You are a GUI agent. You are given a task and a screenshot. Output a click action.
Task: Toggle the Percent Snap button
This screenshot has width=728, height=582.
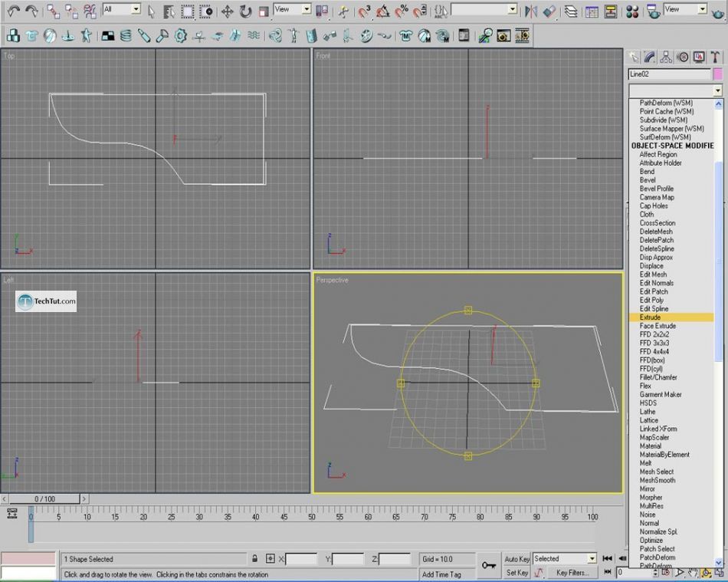click(401, 12)
